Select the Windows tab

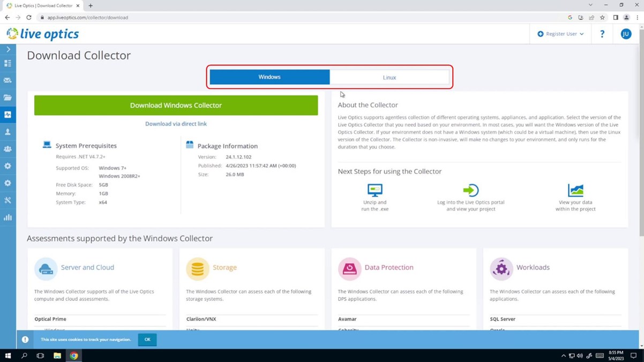click(x=269, y=77)
